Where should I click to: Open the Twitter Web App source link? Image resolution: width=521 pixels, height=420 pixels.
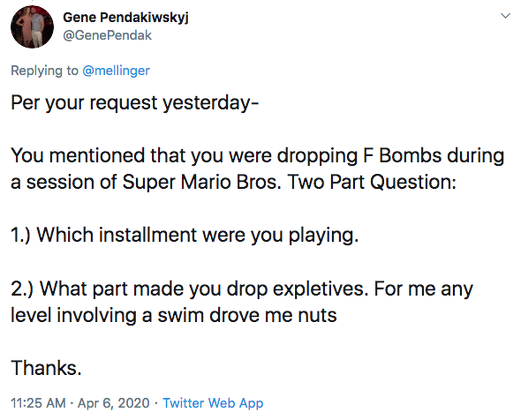point(213,403)
